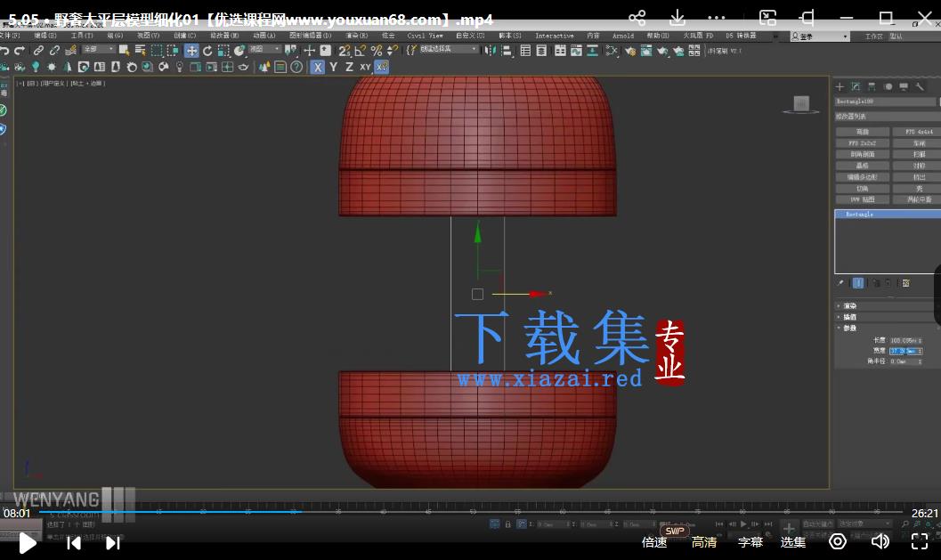Open the Interactive menu
The height and width of the screenshot is (560, 941).
click(554, 36)
